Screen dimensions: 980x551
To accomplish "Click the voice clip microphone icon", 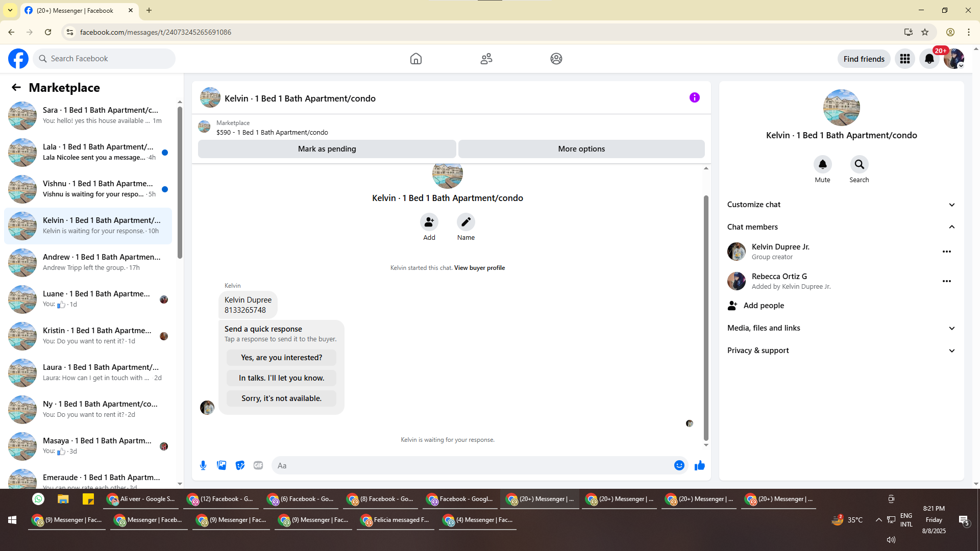I will [x=203, y=465].
